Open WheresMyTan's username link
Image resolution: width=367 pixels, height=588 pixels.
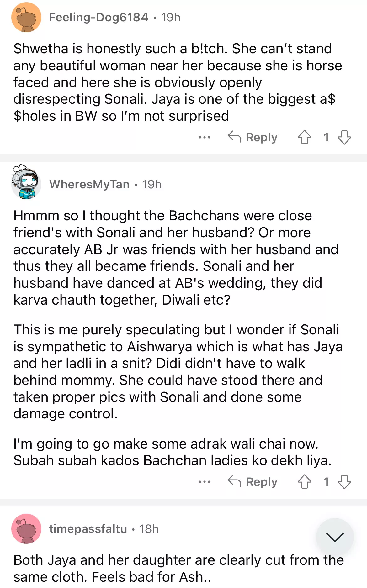89,185
